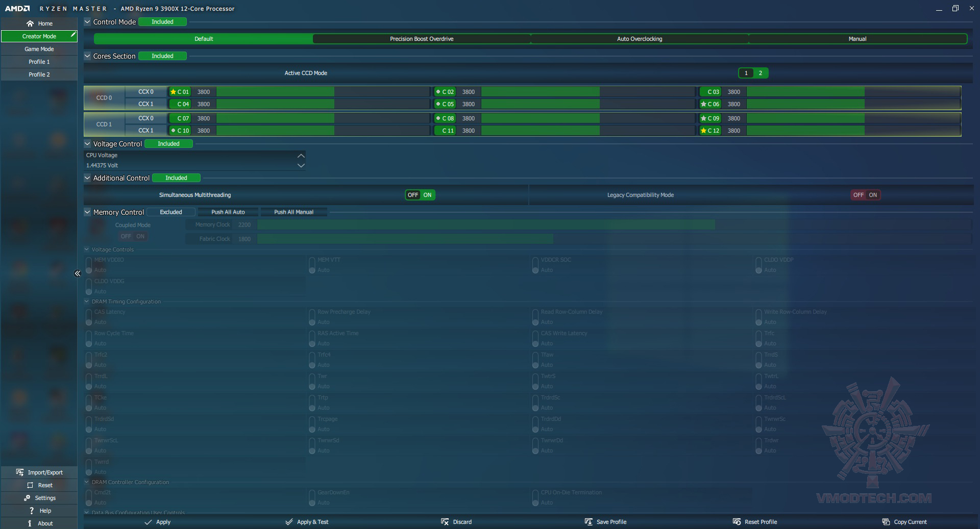
Task: Click the C 03 core frequency slider bar
Action: coord(853,92)
